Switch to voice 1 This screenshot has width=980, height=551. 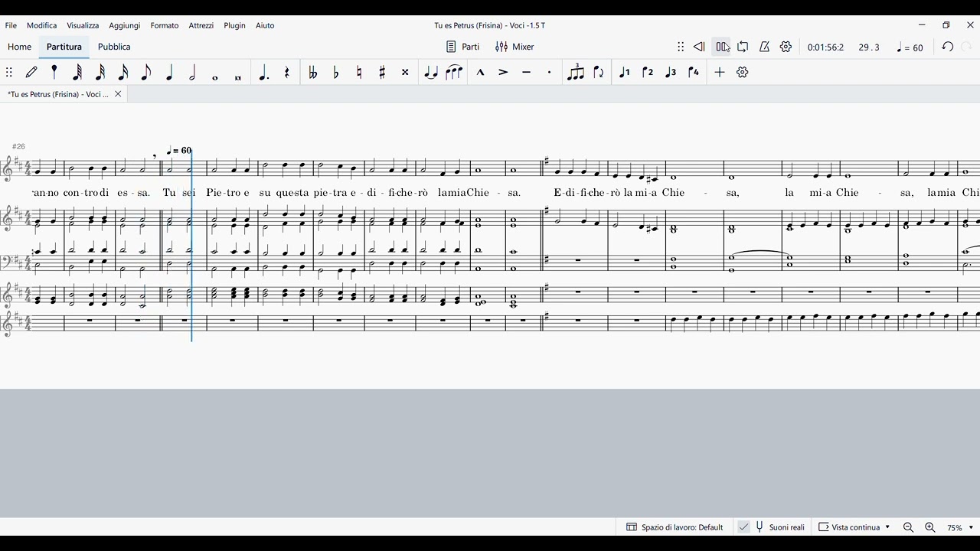coord(625,72)
